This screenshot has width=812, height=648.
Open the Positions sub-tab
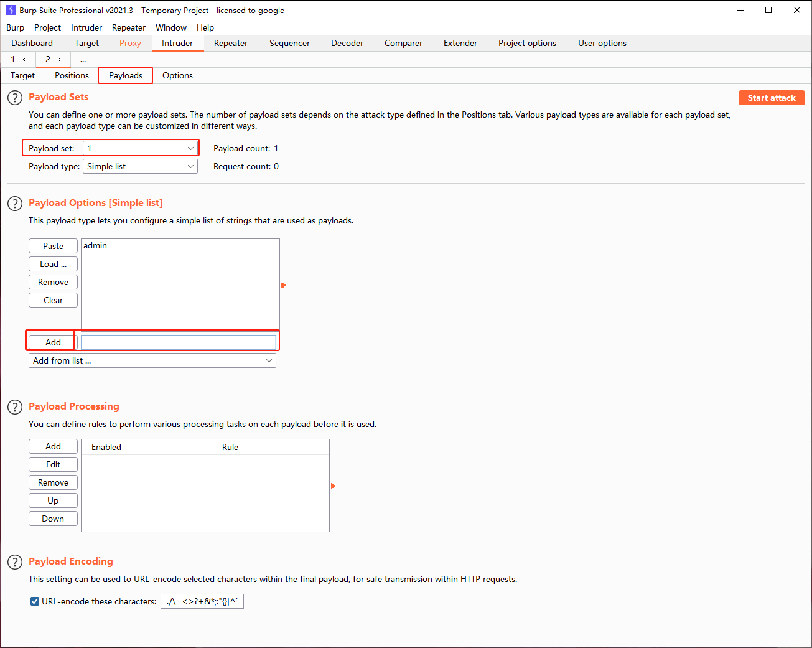(72, 75)
